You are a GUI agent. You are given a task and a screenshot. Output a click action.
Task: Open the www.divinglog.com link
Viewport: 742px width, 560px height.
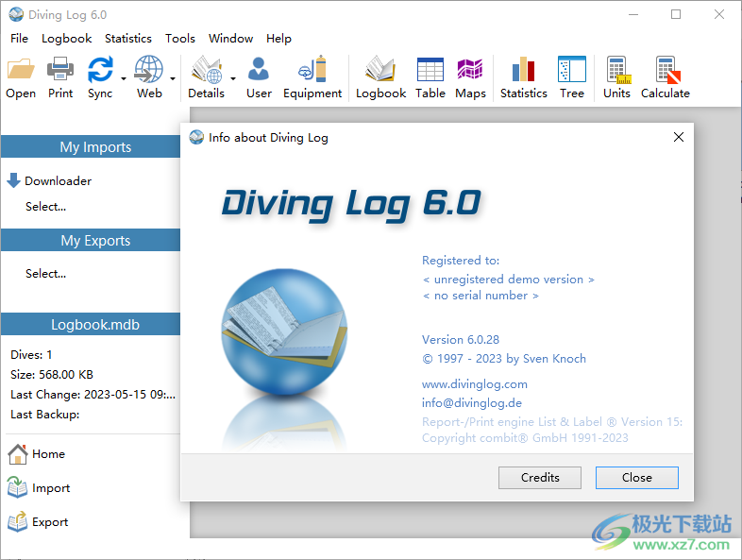pyautogui.click(x=475, y=384)
